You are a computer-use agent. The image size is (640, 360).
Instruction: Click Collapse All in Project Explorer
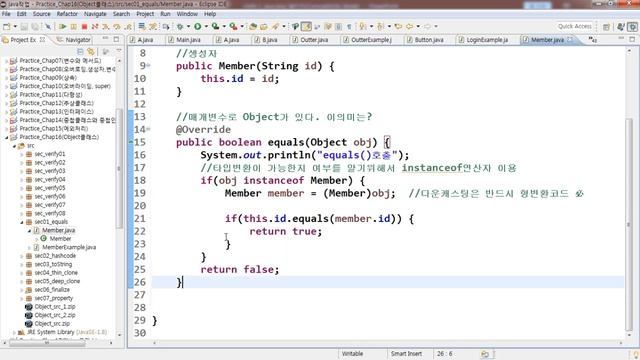[80, 52]
